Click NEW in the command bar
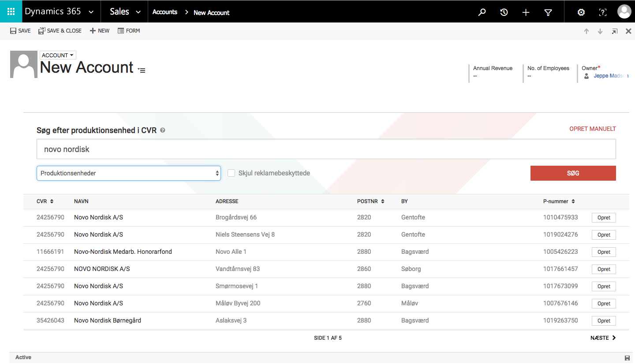The height and width of the screenshot is (364, 635). [100, 31]
